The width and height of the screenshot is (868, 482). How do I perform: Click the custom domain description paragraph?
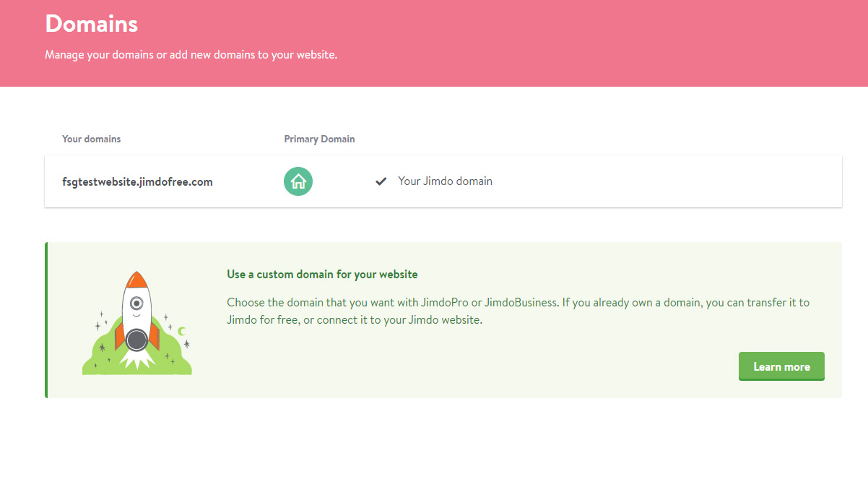(518, 311)
